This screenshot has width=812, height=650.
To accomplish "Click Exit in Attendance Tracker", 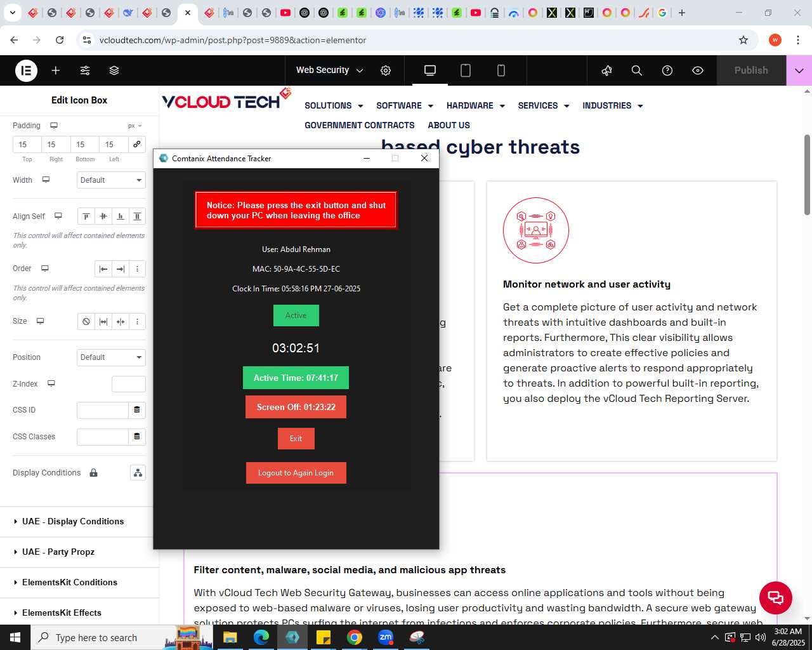I will pyautogui.click(x=296, y=439).
